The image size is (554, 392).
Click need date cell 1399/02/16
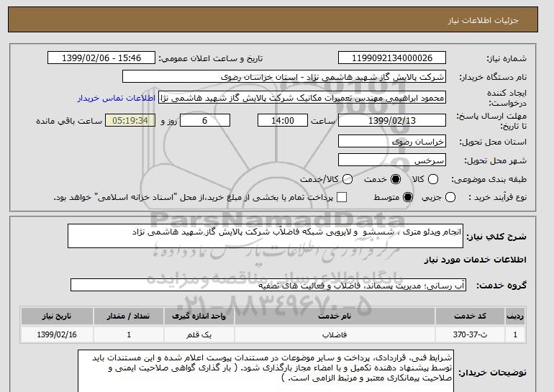pyautogui.click(x=57, y=334)
